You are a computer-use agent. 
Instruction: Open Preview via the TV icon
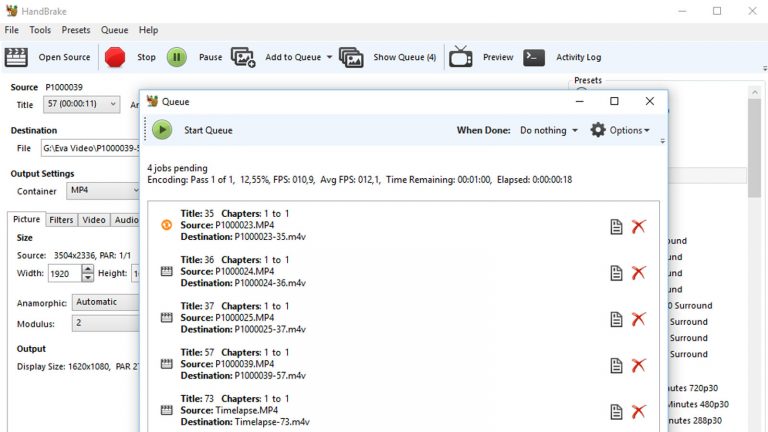coord(461,56)
